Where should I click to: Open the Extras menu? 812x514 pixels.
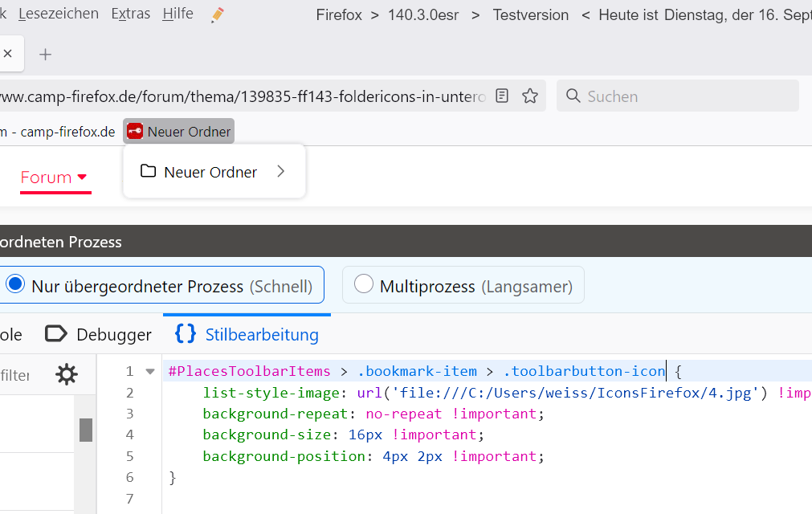(130, 14)
